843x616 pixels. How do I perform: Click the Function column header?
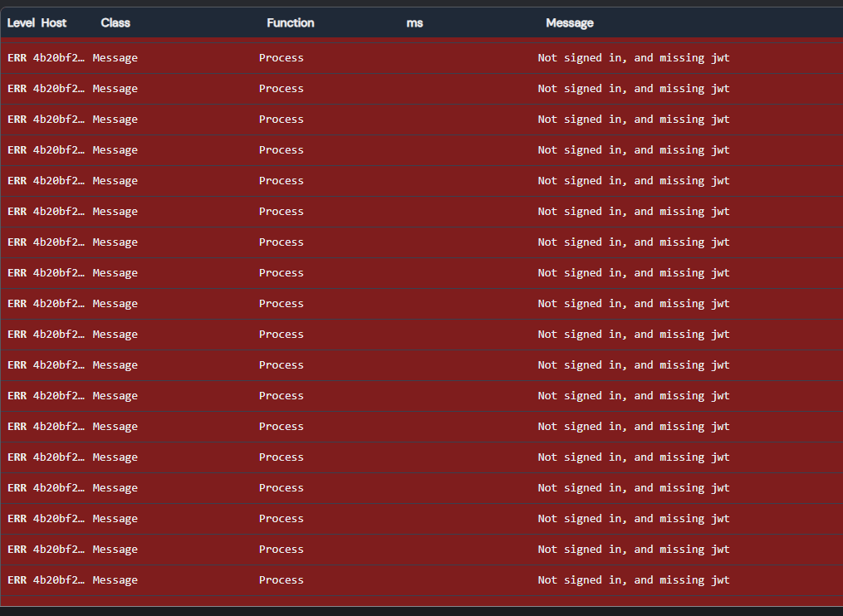point(291,23)
